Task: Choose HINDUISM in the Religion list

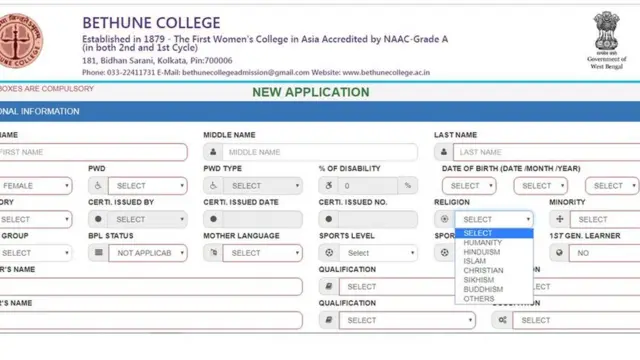Action: point(494,252)
